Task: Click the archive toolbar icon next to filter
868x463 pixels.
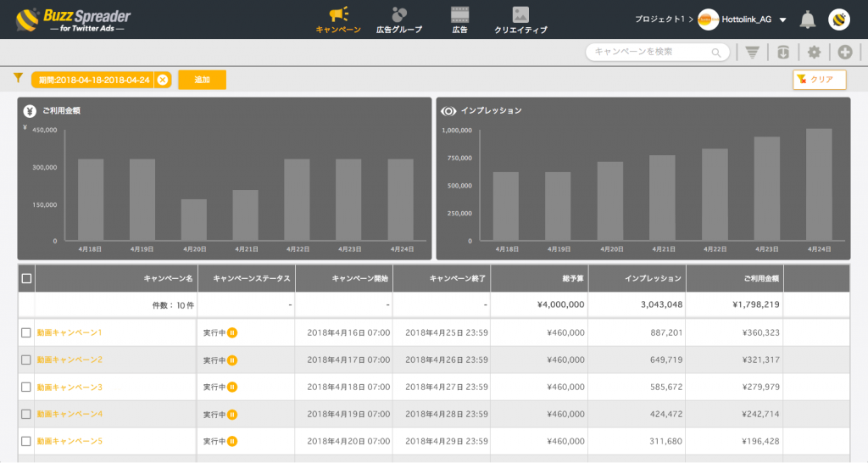Action: [x=782, y=52]
